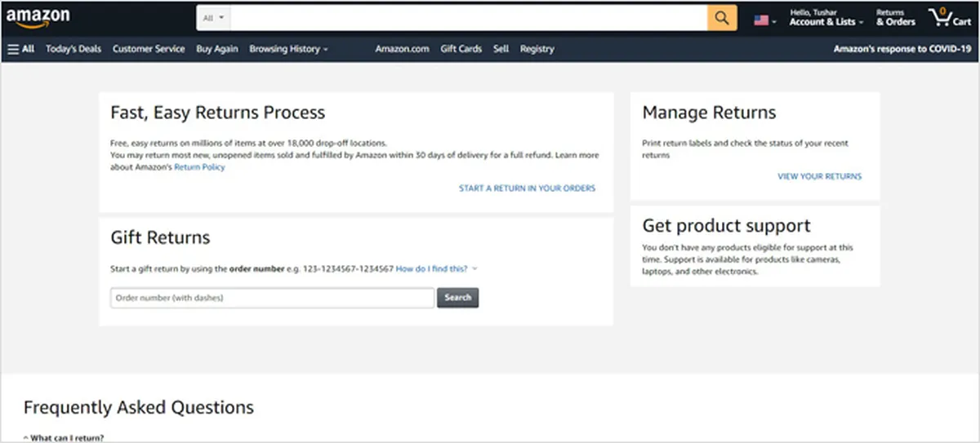Image resolution: width=980 pixels, height=443 pixels.
Task: Expand Browsing History dropdown
Action: (289, 49)
